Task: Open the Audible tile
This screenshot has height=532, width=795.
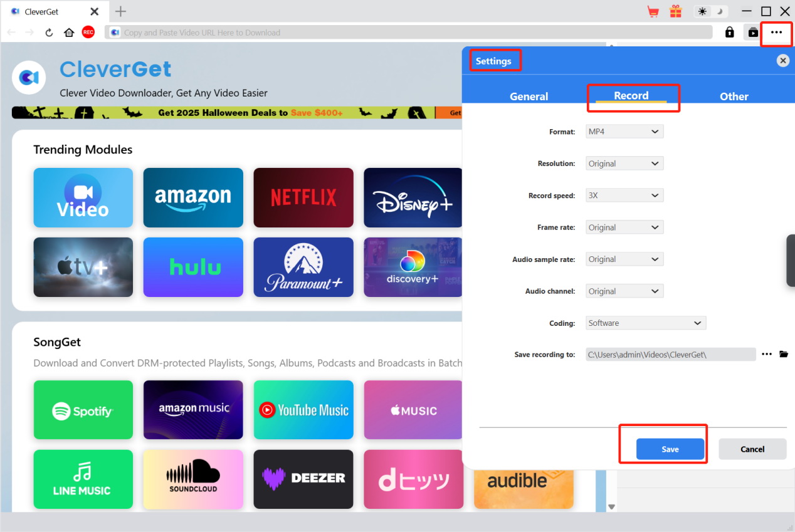Action: pyautogui.click(x=524, y=489)
